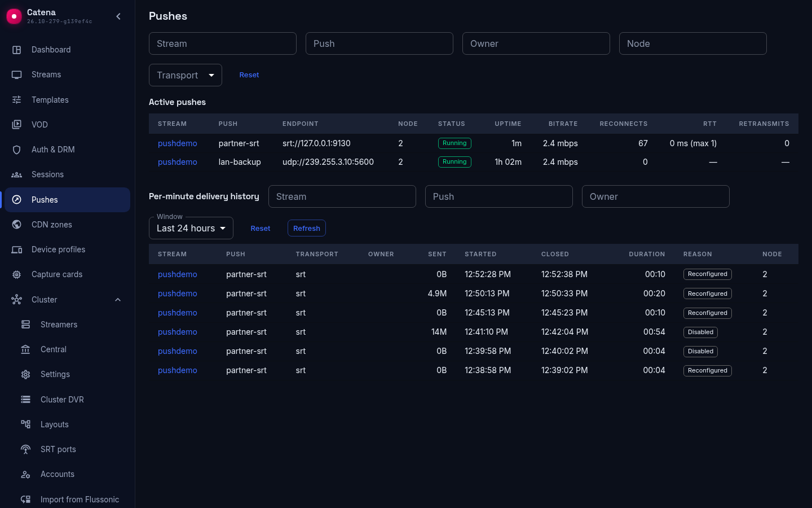Click the Capture cards chip icon

[17, 274]
